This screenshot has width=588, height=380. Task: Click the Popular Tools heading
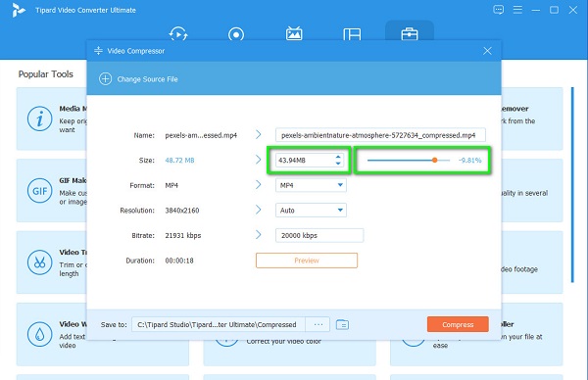click(46, 74)
